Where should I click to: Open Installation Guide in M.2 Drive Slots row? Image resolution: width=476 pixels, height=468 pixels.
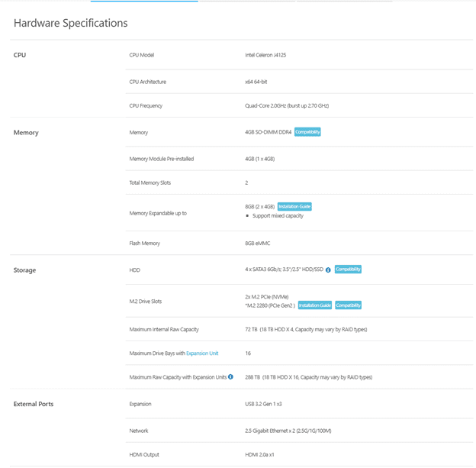(x=315, y=305)
